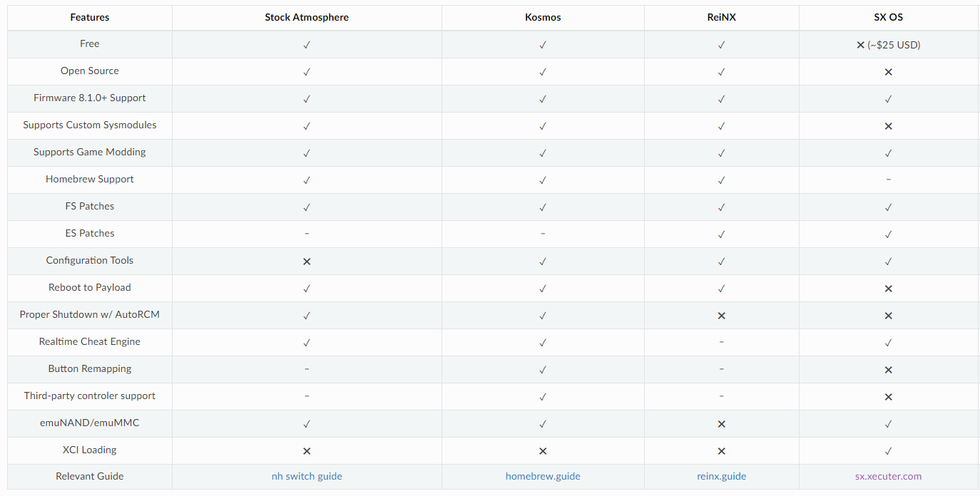This screenshot has height=496, width=980.
Task: Select the Homebrew Support label
Action: (90, 179)
